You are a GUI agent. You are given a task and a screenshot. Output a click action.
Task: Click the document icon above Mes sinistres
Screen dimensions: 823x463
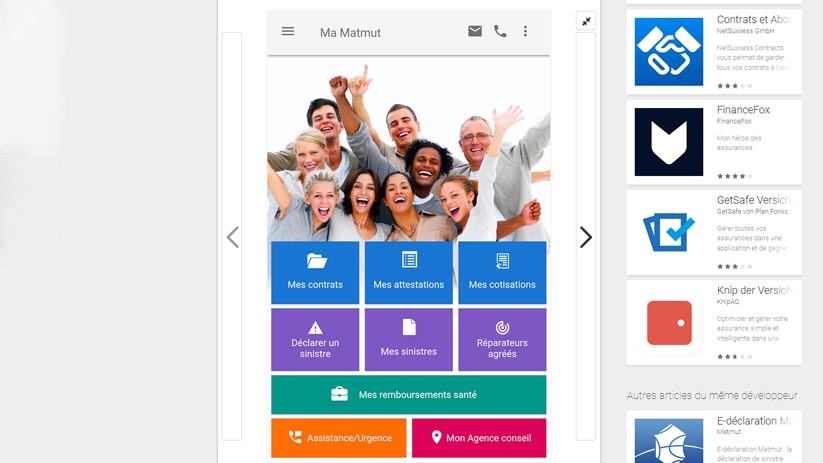pyautogui.click(x=409, y=327)
